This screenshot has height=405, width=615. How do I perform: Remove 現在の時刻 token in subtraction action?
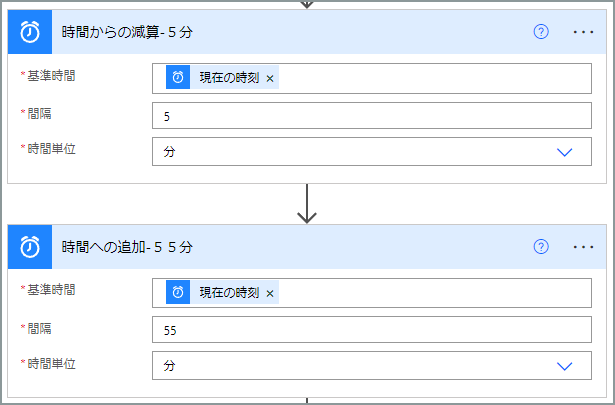270,78
